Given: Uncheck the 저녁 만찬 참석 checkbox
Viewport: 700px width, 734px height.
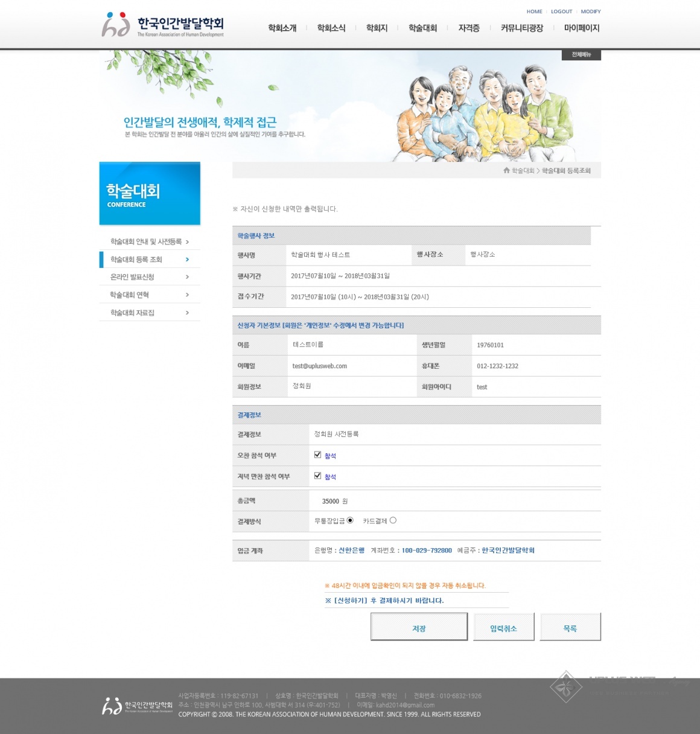Looking at the screenshot, I should point(317,476).
